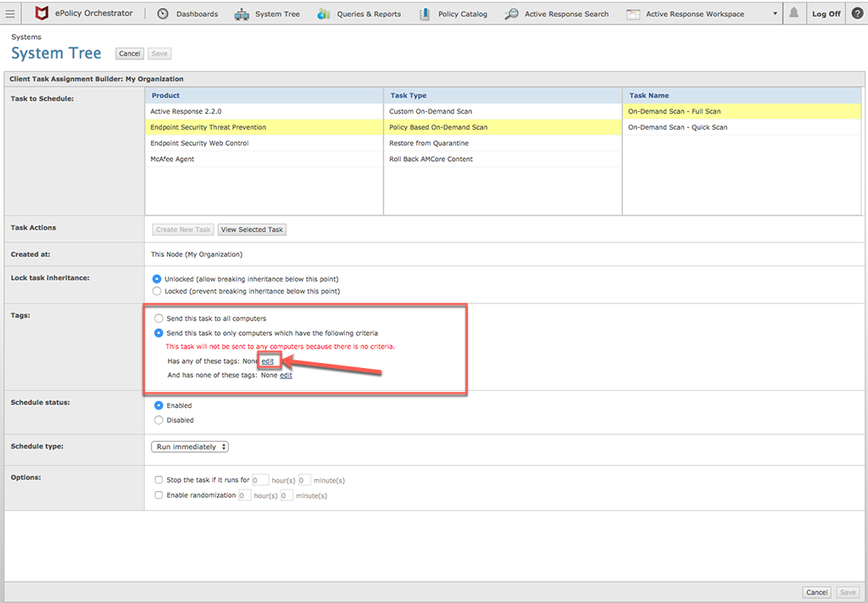Click randomization minute(s) input field
Screen dimensions: 868x603
[x=287, y=495]
